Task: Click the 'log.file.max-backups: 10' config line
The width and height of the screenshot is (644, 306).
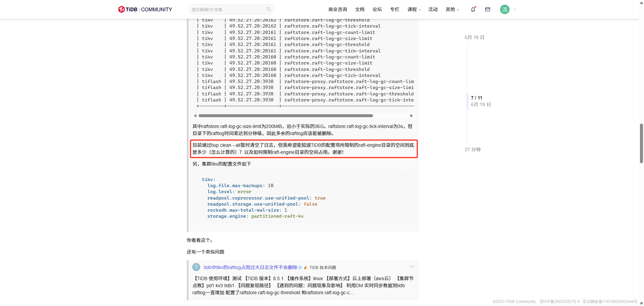Action: tap(240, 186)
